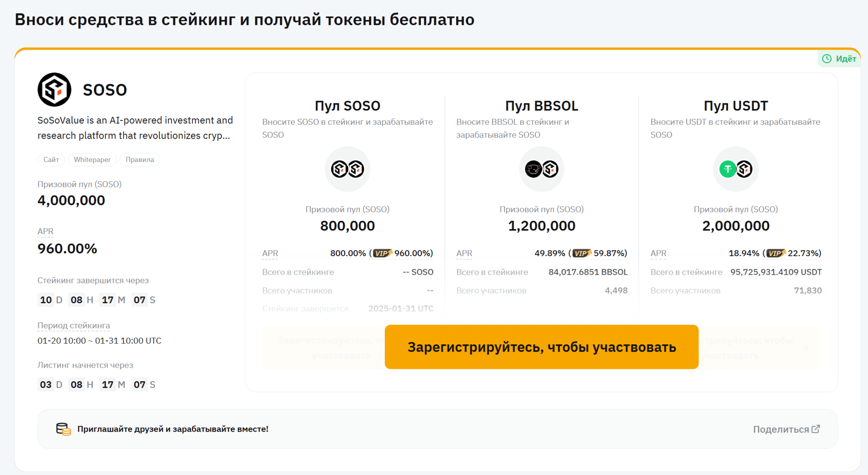Select the Пул USDT heading
868x475 pixels.
point(735,106)
